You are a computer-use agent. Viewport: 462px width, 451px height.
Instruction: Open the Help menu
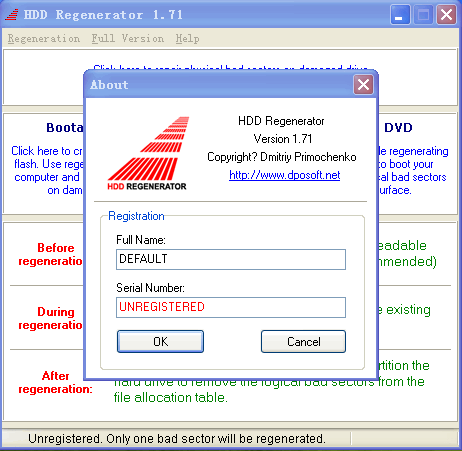(187, 39)
